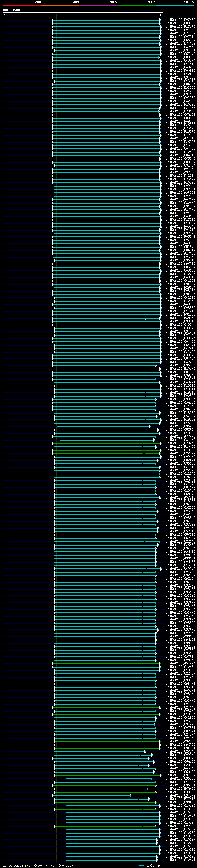
Task: Select hit label UniRef100_P10795
Action: tap(180, 104)
